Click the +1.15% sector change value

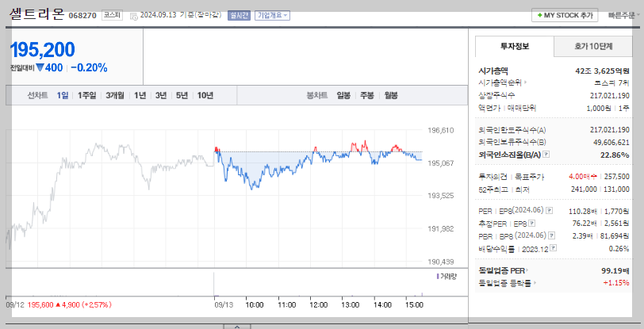tap(616, 283)
